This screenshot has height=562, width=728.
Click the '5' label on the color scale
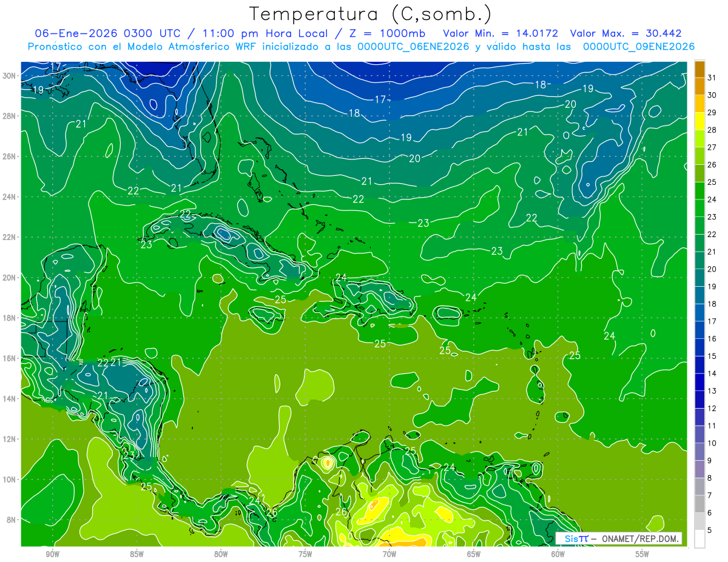710,530
